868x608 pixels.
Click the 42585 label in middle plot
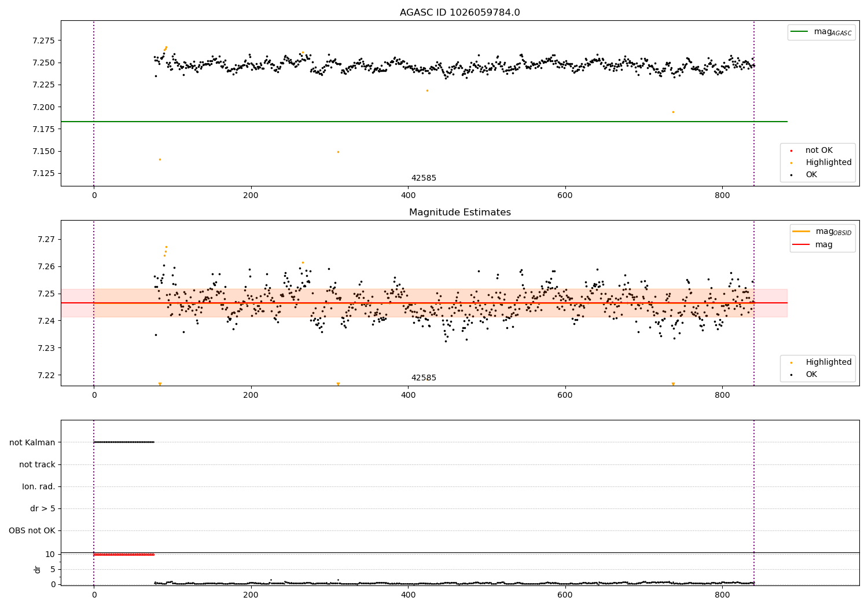(x=424, y=378)
